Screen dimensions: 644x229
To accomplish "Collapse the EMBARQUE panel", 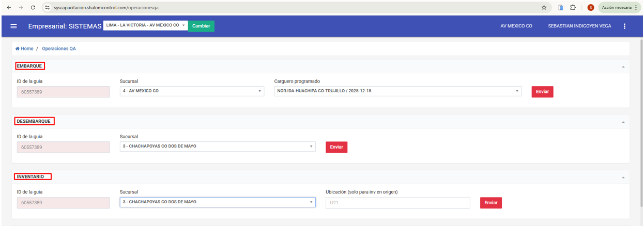I will click(x=623, y=67).
